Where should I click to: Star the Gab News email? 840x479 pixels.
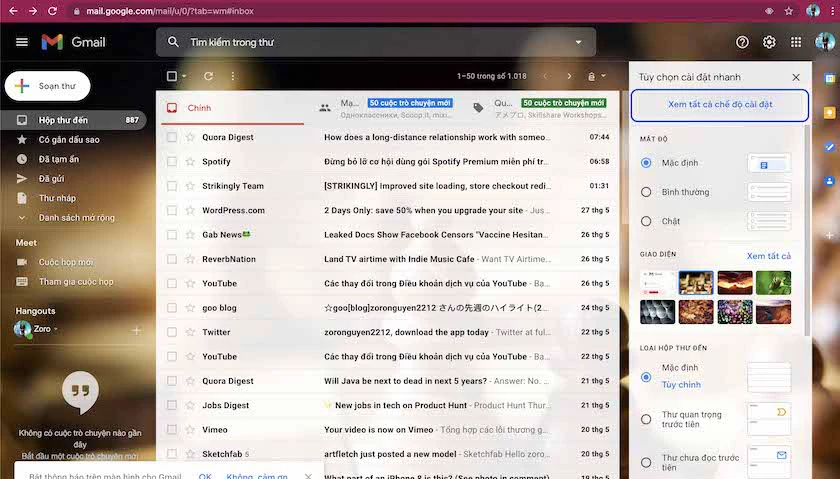pos(190,235)
